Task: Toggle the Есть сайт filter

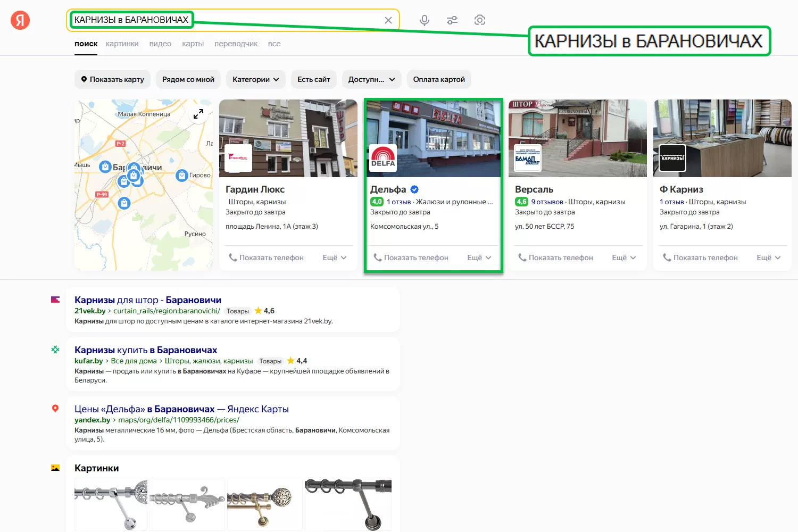Action: (313, 79)
